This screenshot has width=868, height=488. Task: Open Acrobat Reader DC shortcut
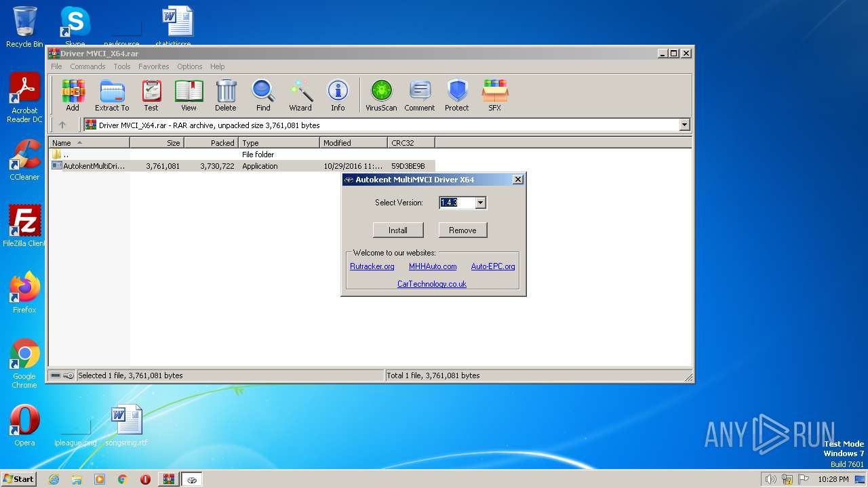24,98
